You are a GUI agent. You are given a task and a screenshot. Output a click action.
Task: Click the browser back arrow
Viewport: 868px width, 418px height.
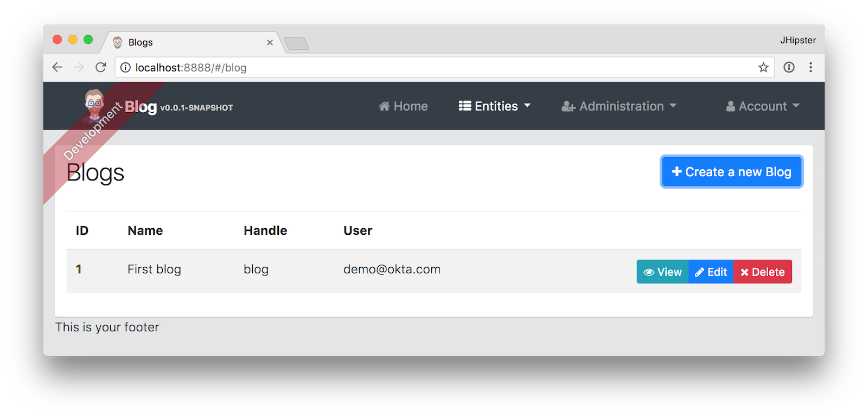coord(57,67)
